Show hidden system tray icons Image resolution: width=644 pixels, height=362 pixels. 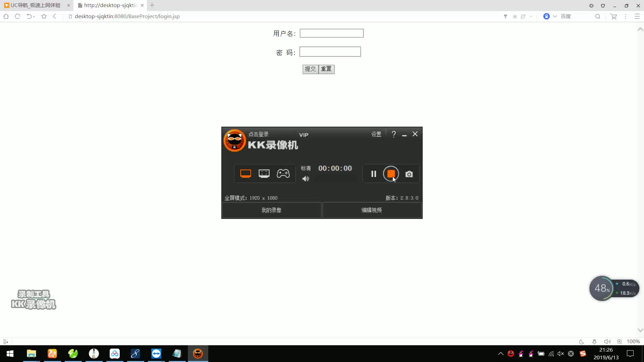(500, 353)
